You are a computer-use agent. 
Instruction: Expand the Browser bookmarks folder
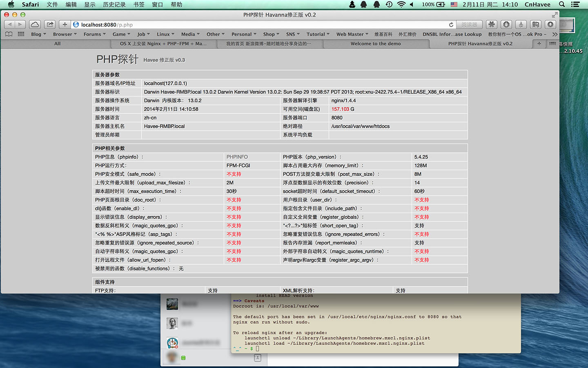click(x=65, y=34)
